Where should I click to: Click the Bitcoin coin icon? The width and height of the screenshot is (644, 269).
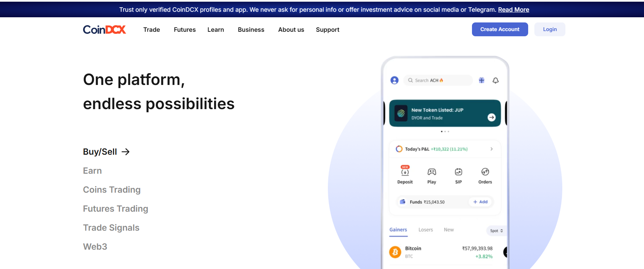pyautogui.click(x=395, y=252)
